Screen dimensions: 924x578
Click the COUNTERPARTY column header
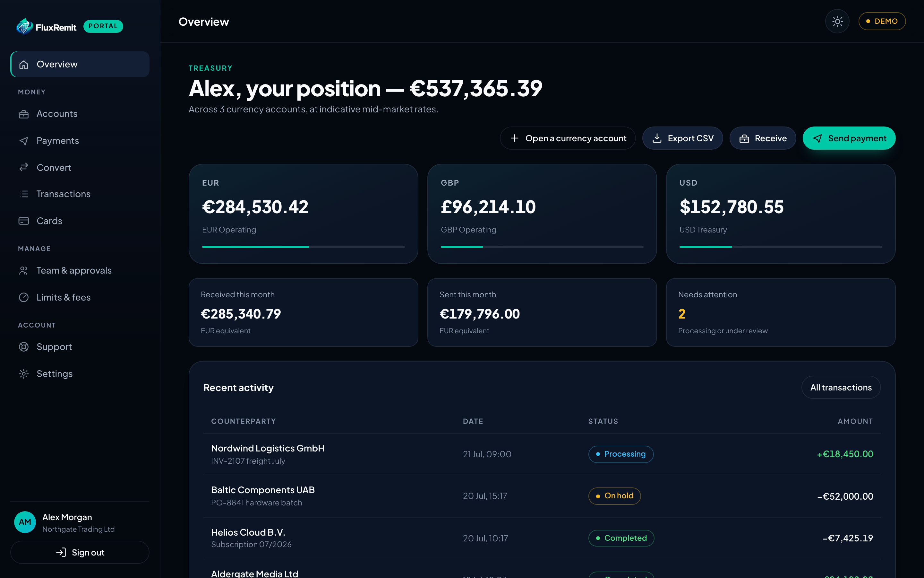243,421
